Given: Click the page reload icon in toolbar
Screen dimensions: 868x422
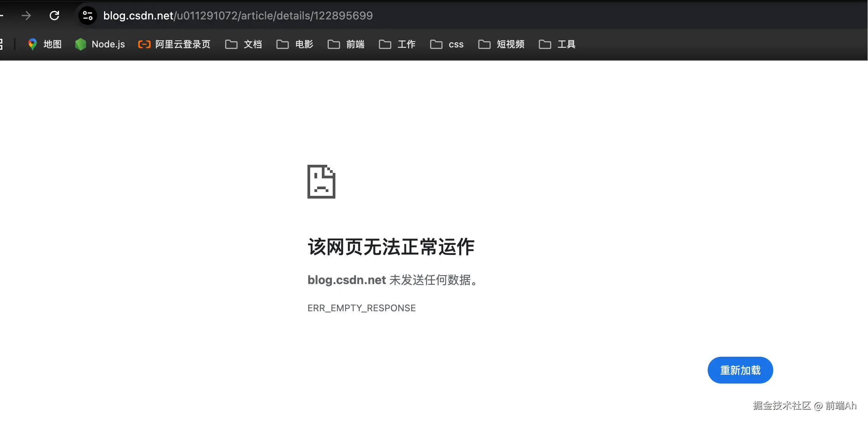Looking at the screenshot, I should coord(54,16).
